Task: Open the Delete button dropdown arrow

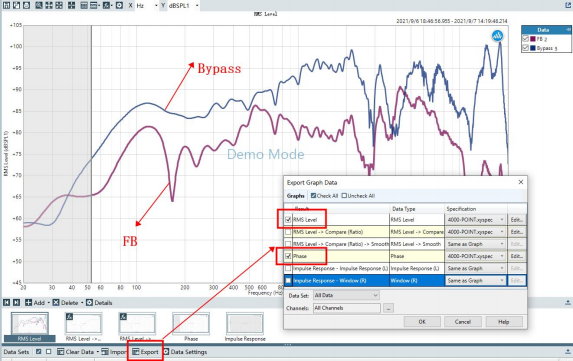Action: coord(82,303)
